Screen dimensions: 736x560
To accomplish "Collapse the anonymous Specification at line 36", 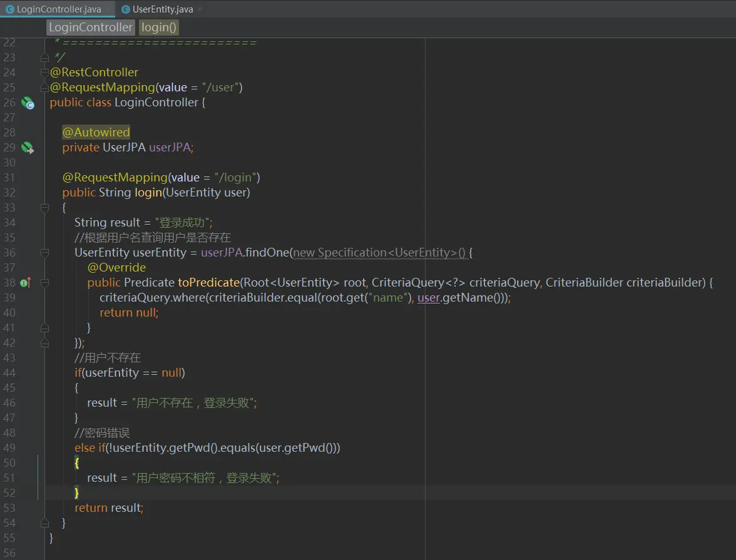I will coord(44,253).
